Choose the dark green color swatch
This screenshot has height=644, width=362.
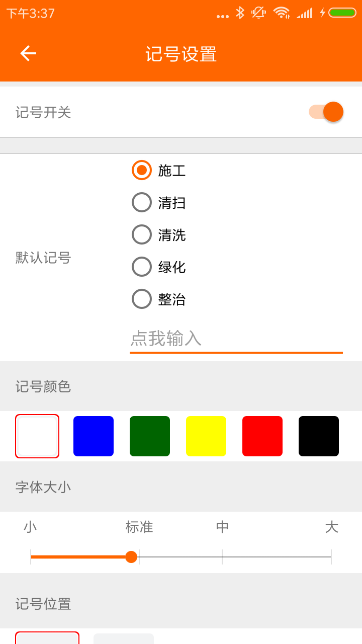tap(150, 436)
